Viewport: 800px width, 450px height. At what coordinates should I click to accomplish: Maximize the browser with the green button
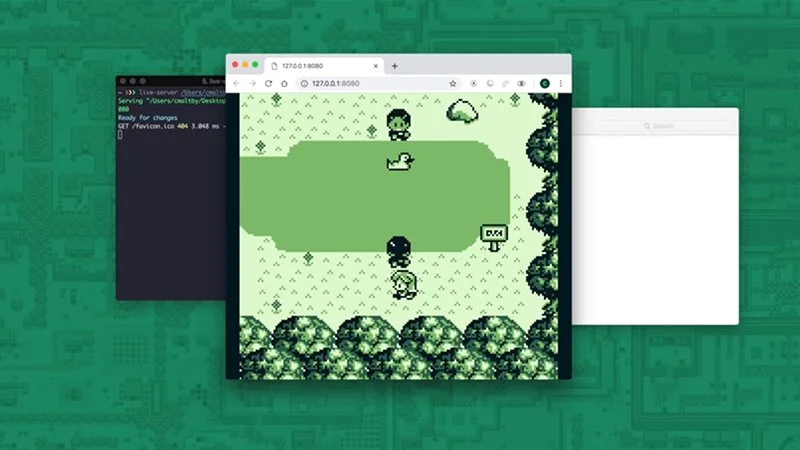[256, 64]
